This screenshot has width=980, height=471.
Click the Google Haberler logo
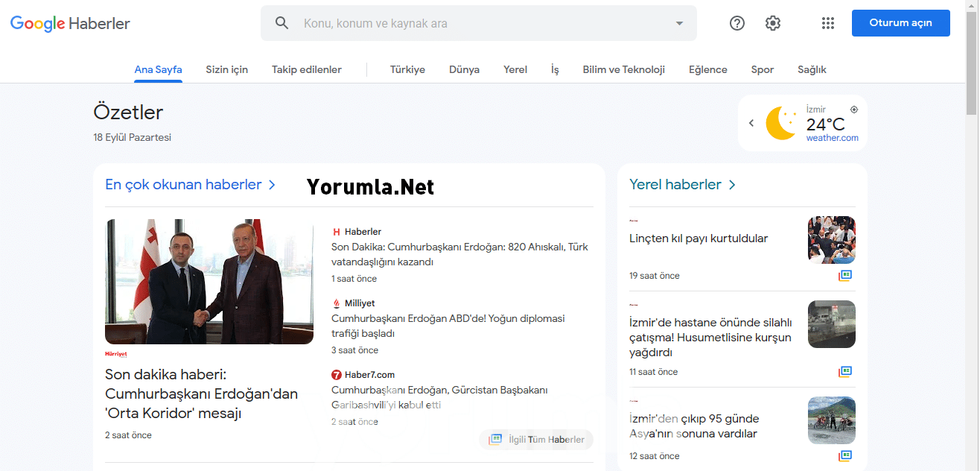(70, 24)
